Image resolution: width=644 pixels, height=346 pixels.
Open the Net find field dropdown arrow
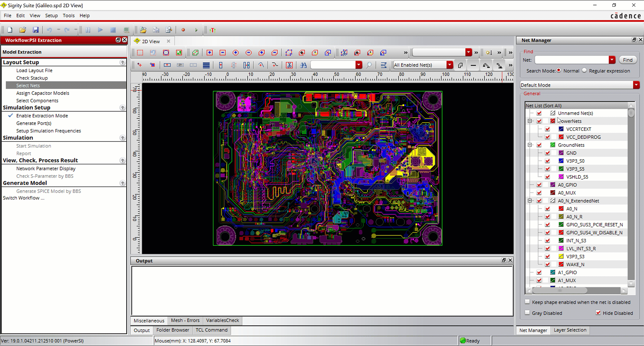(x=612, y=60)
